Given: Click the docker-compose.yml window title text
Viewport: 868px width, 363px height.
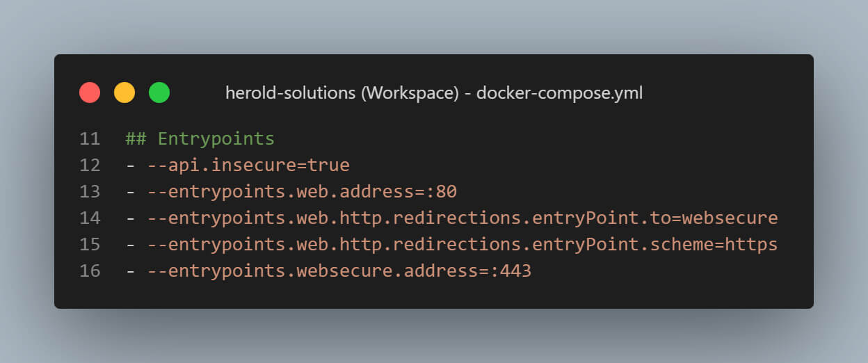Looking at the screenshot, I should coord(433,92).
